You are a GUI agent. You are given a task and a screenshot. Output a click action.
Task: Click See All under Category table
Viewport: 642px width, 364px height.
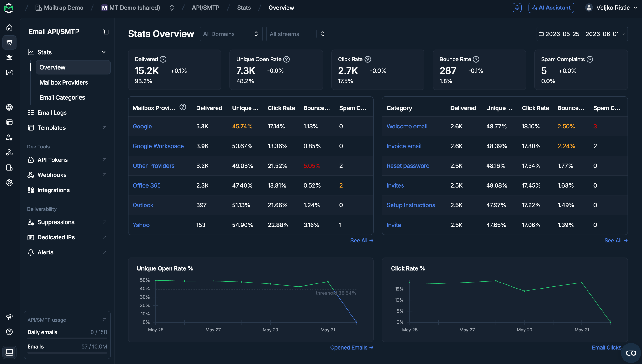click(x=616, y=241)
